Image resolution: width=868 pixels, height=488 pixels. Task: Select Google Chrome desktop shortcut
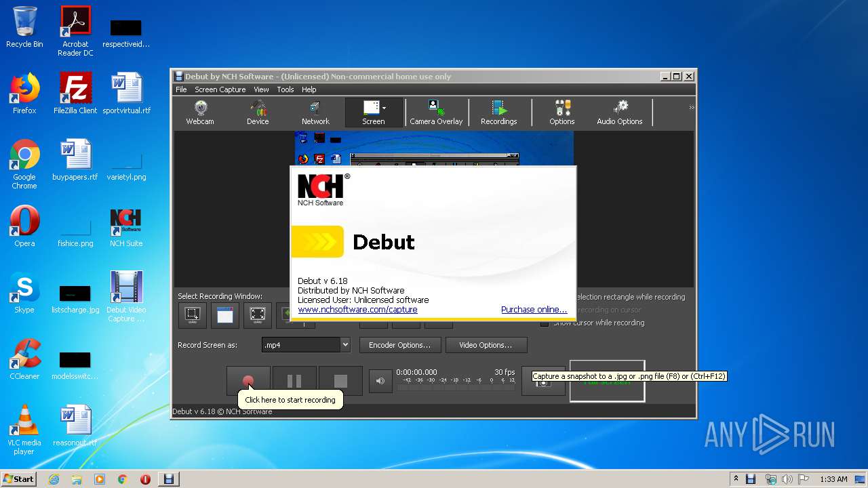pyautogui.click(x=24, y=164)
